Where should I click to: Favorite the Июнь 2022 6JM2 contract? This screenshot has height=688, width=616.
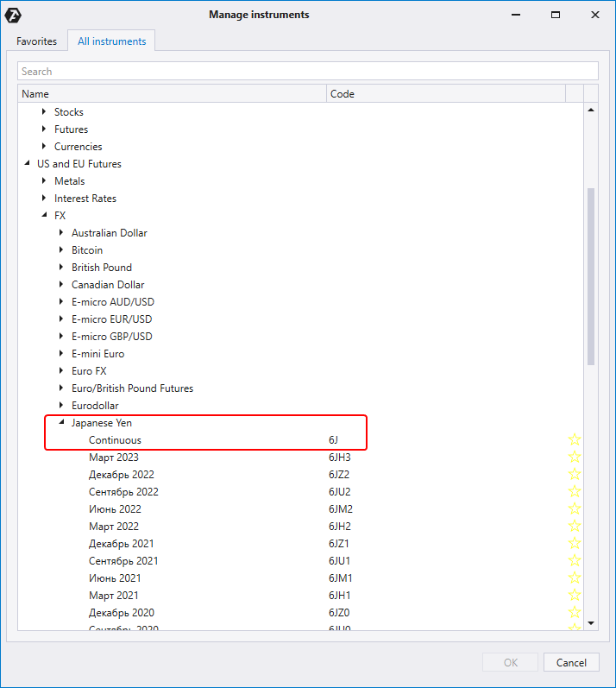pos(575,509)
